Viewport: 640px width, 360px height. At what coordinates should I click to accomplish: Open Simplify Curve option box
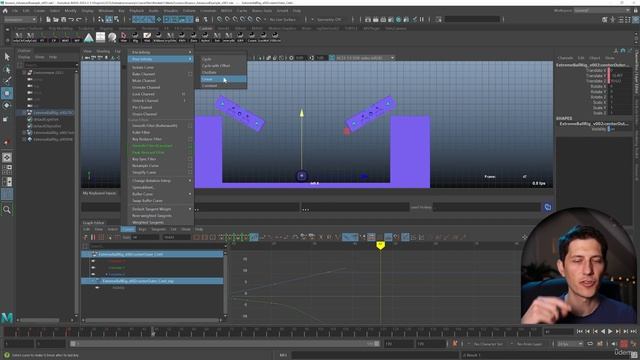click(190, 172)
